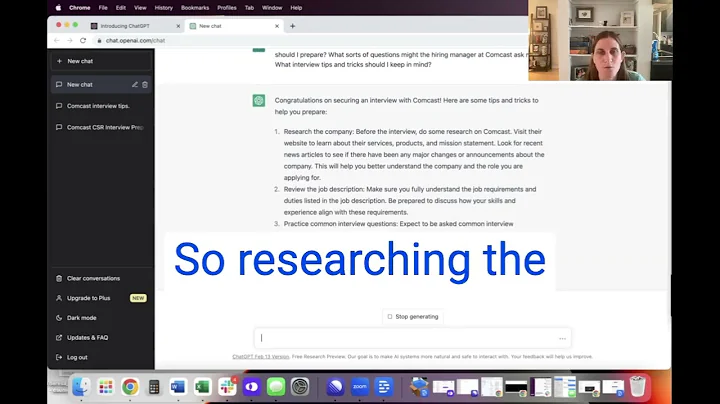Open the File menu

(x=103, y=8)
